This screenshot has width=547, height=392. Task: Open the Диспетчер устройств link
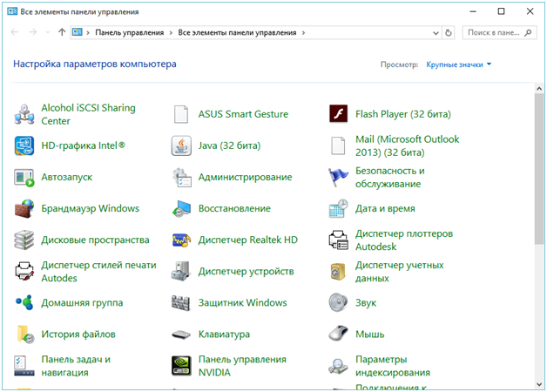pos(246,271)
